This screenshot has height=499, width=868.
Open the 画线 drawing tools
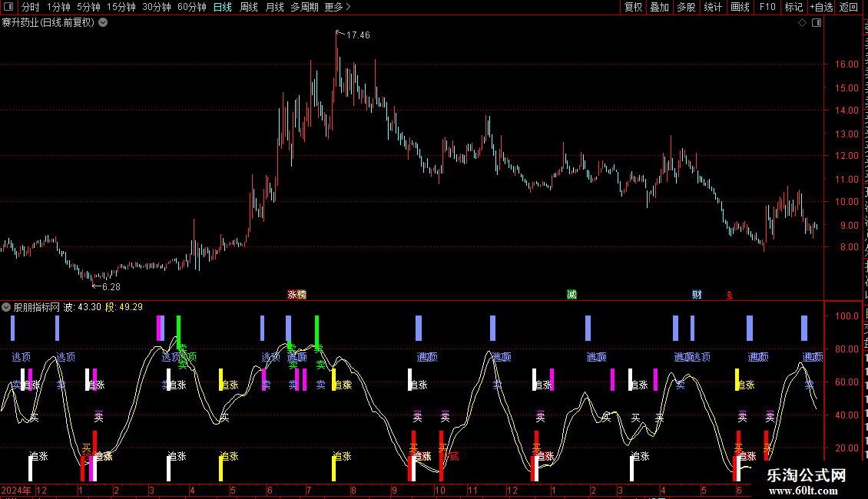tap(740, 7)
